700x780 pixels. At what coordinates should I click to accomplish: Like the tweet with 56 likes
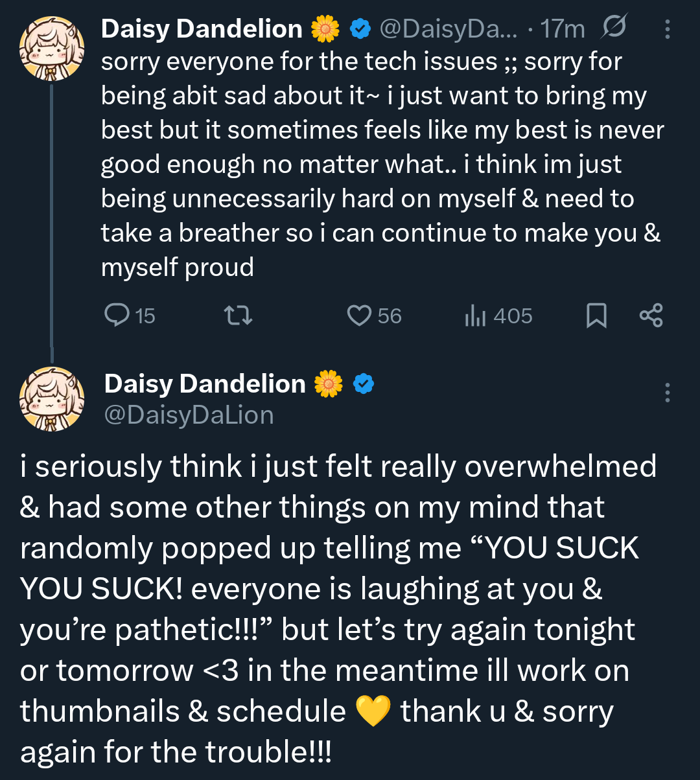coord(358,315)
